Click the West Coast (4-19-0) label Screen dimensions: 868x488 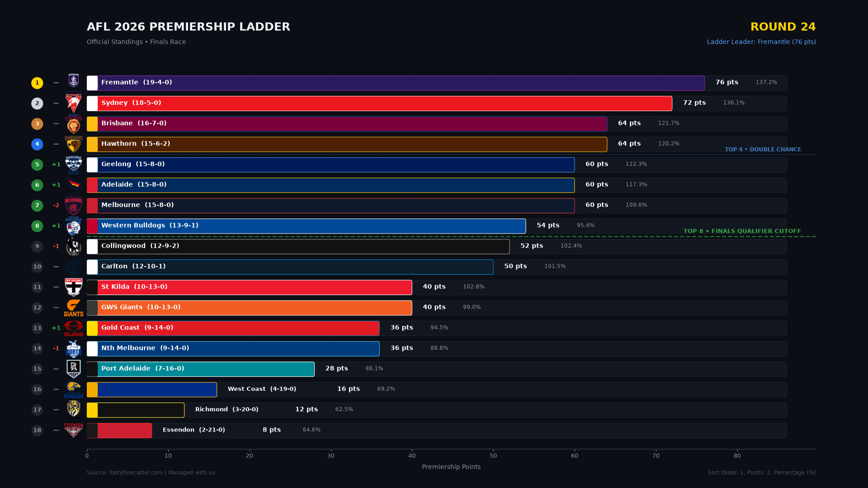262,389
